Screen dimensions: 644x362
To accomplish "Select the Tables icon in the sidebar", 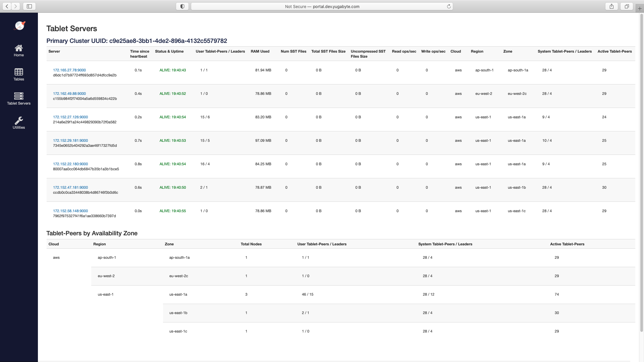I will [x=19, y=74].
